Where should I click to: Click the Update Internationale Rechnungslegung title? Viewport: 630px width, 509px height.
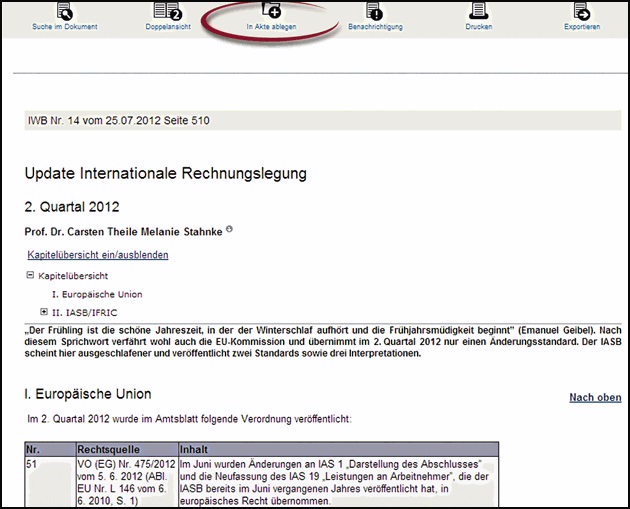click(x=165, y=174)
